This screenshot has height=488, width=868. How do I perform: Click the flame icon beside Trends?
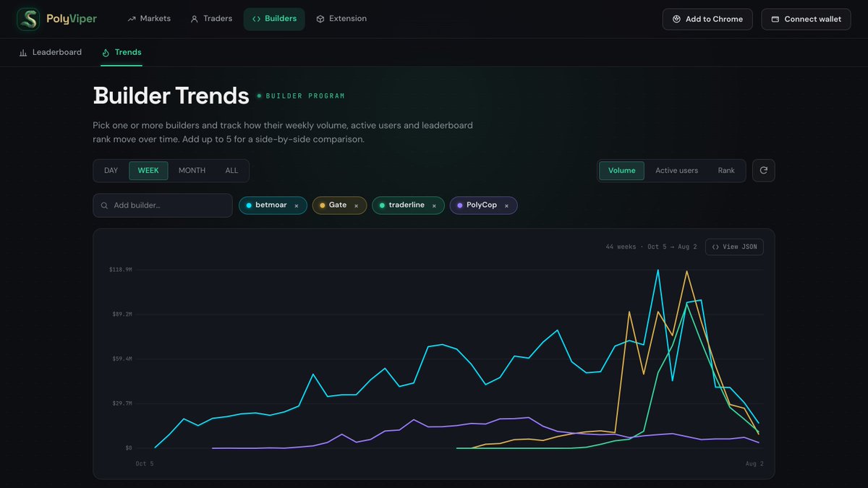point(106,53)
